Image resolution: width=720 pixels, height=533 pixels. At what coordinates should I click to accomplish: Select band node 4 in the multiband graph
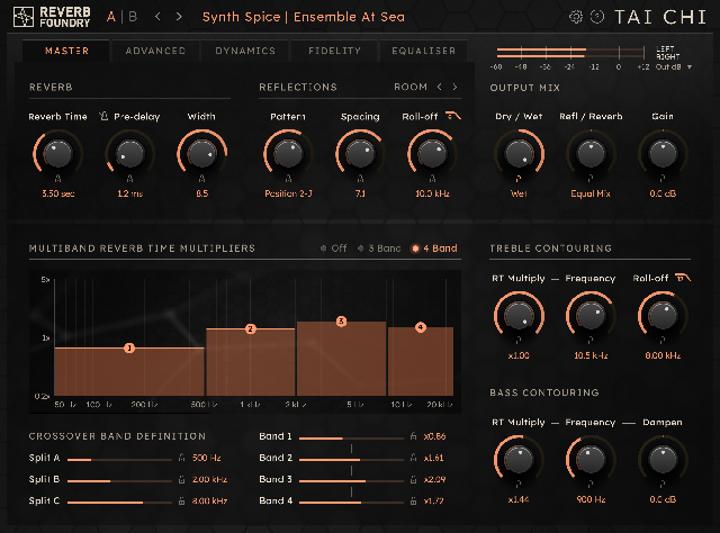421,327
